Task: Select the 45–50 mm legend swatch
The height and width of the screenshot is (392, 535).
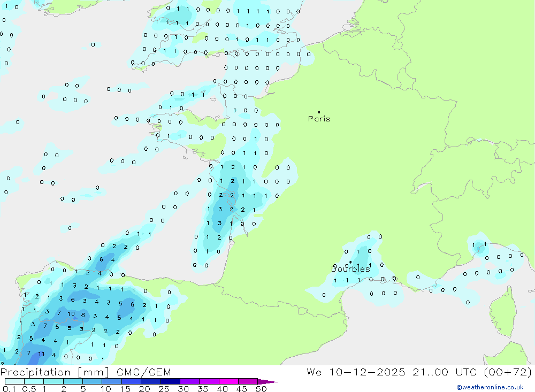Action: click(248, 381)
